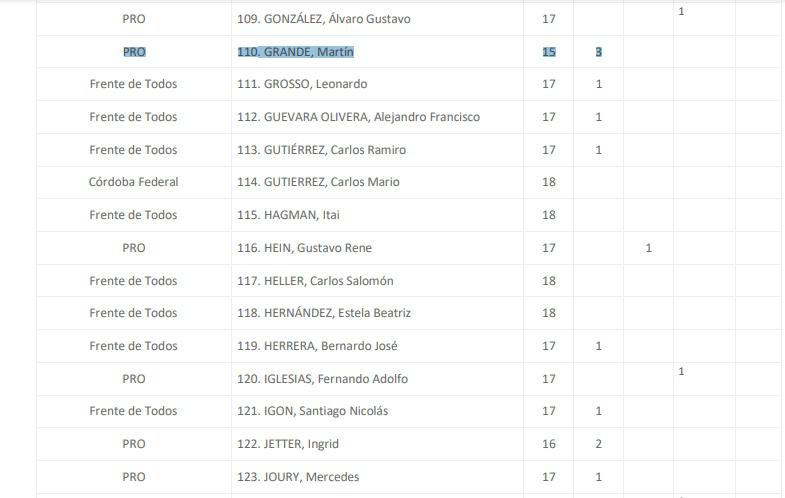Viewport: 785px width, 498px height.
Task: Select the name JOURY, Mercedes
Action: [x=311, y=477]
